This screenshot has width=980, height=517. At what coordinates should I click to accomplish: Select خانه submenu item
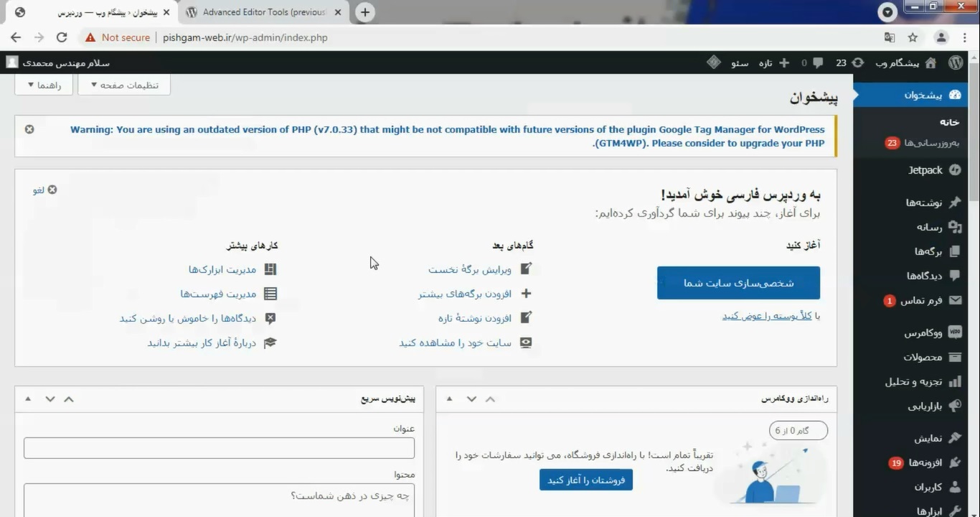pos(949,122)
